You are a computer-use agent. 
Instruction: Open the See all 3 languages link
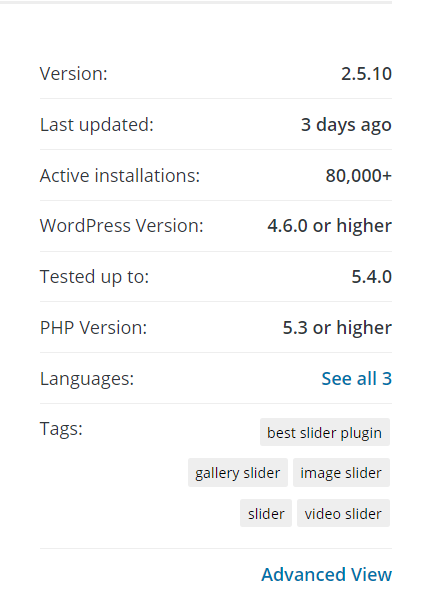click(356, 378)
